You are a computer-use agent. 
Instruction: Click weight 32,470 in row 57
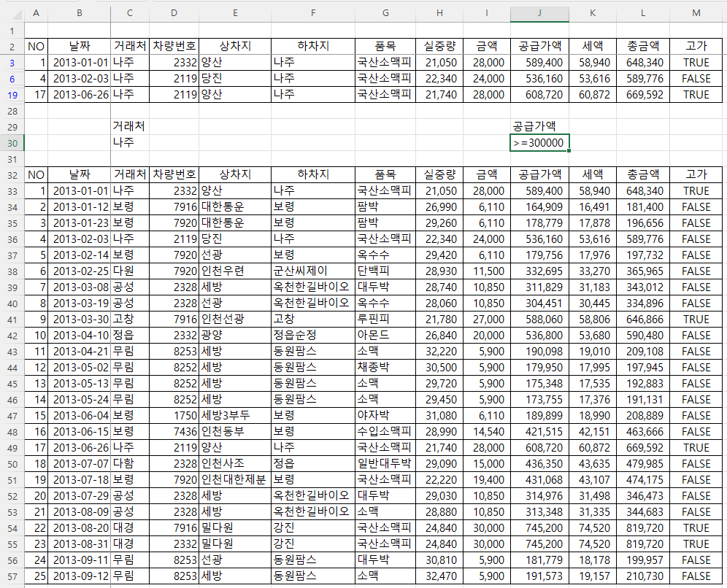439,576
